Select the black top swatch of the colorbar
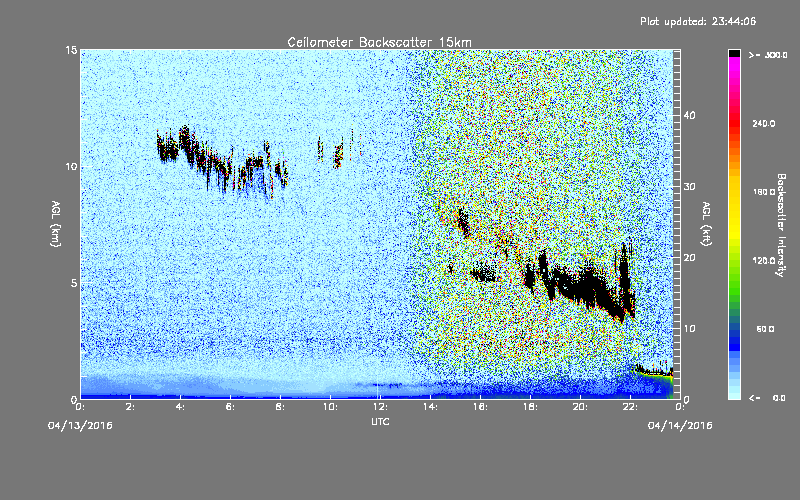Viewport: 800px width, 500px height. pos(734,53)
